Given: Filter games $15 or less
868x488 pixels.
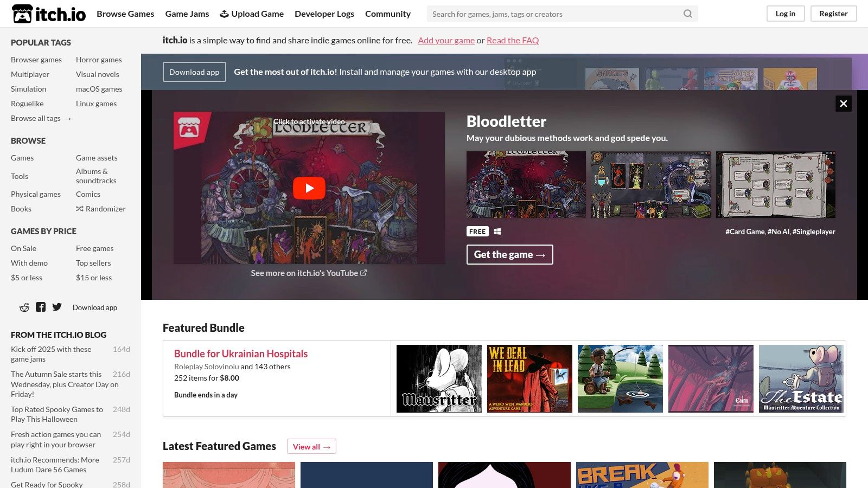Looking at the screenshot, I should [94, 278].
